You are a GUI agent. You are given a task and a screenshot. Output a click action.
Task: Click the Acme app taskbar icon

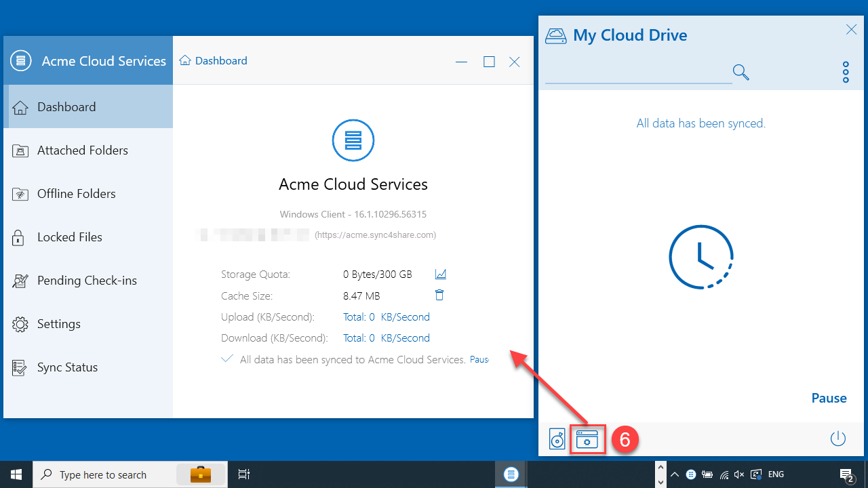coord(511,474)
